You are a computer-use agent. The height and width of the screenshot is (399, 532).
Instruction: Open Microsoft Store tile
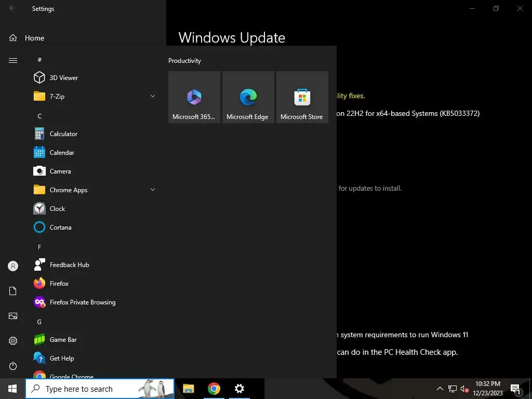[x=302, y=97]
